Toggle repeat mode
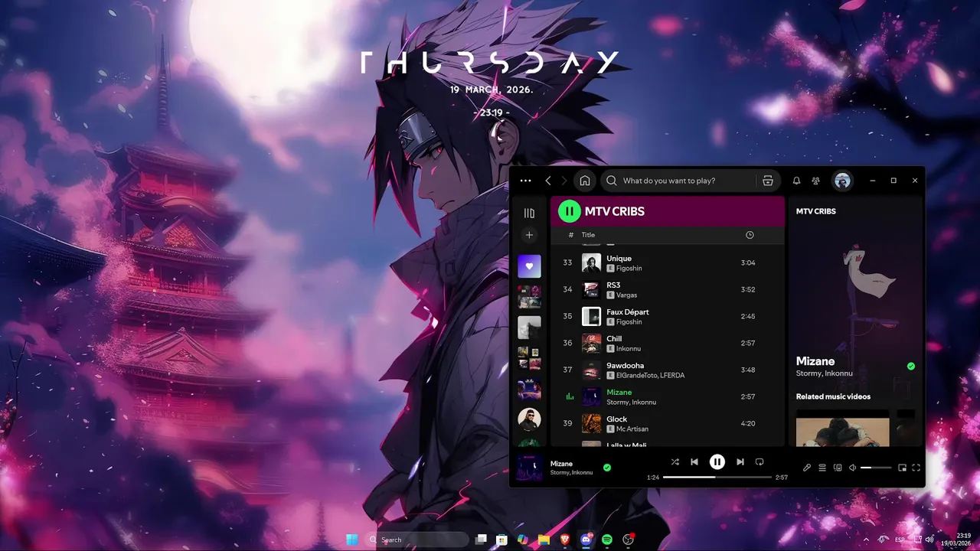Viewport: 980px width, 551px height. [x=759, y=461]
